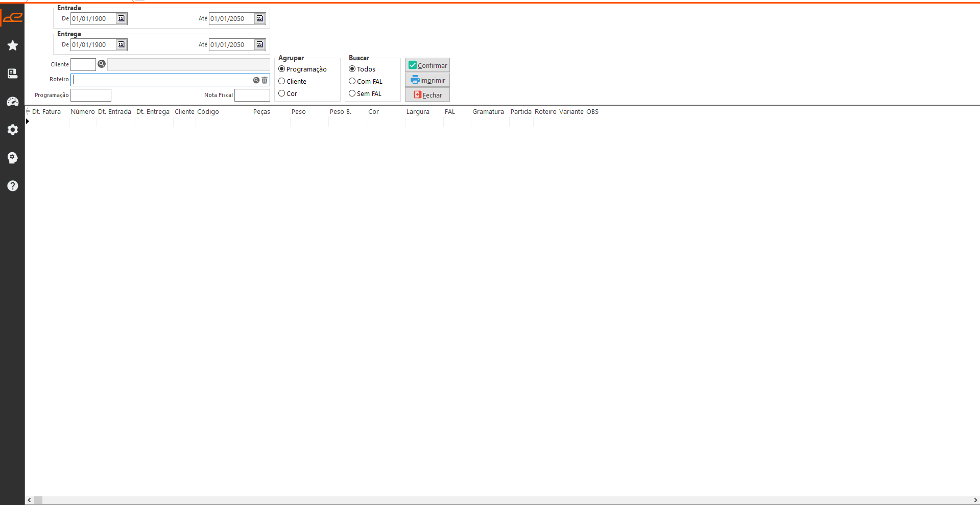Choose Com FAL search filter
The height and width of the screenshot is (505, 980).
coord(352,81)
